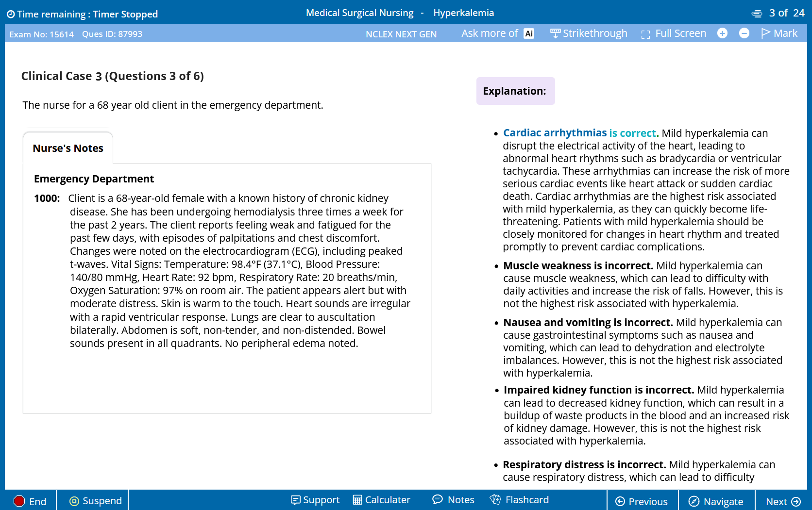This screenshot has width=812, height=510.
Task: Open the Support chat
Action: pyautogui.click(x=315, y=500)
